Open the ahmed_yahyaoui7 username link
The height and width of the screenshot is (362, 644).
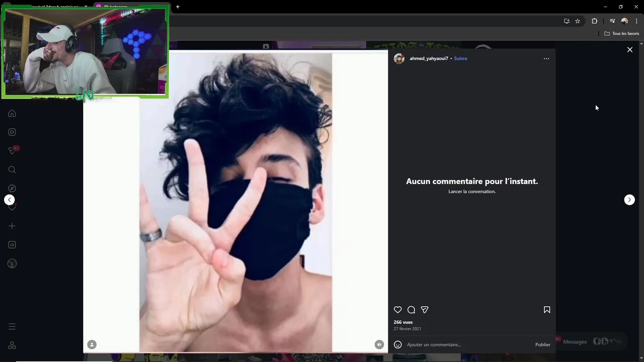pyautogui.click(x=429, y=58)
